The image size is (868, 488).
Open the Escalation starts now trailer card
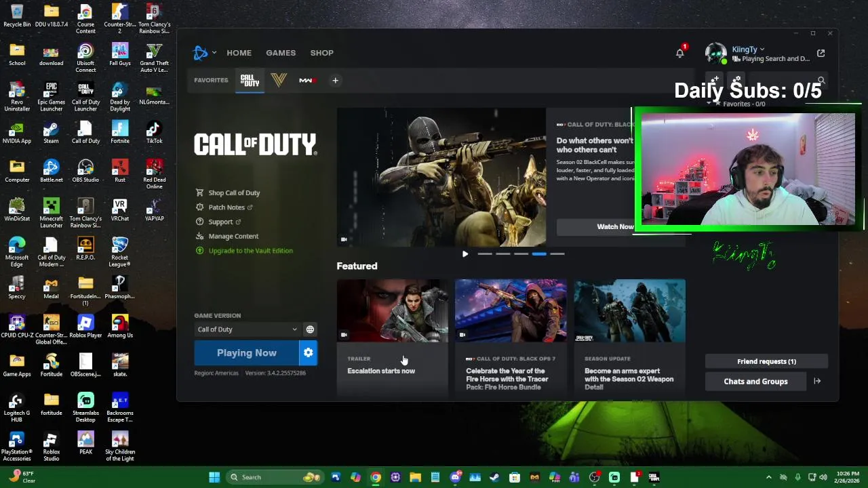tap(393, 338)
